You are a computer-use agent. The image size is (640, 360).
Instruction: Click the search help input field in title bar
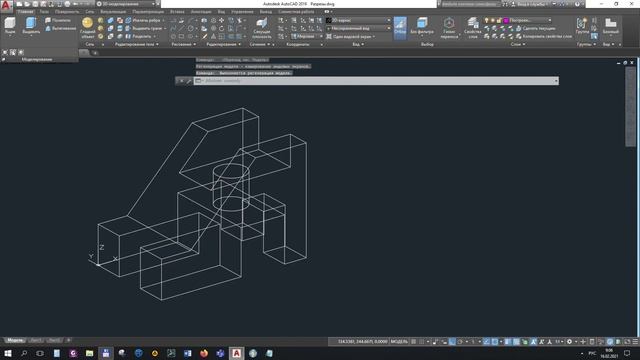[470, 4]
